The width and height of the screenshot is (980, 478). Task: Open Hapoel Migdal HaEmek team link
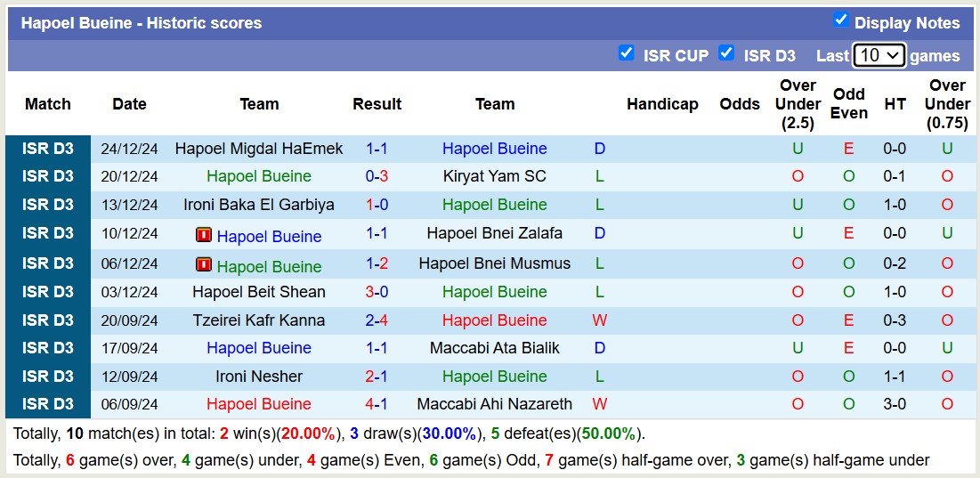click(259, 149)
